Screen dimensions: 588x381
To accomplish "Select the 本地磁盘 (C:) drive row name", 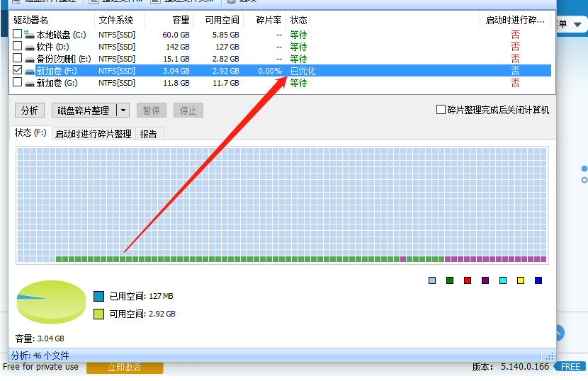I will click(x=61, y=35).
